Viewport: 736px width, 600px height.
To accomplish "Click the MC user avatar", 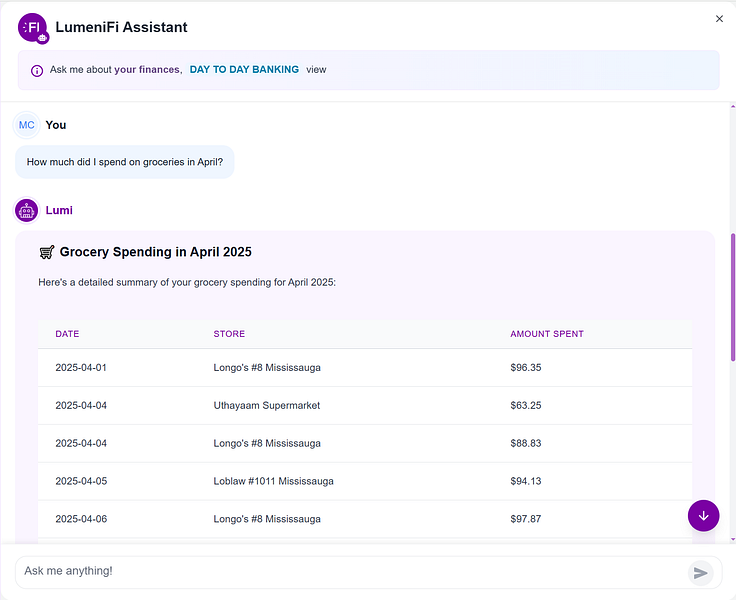I will [x=26, y=125].
